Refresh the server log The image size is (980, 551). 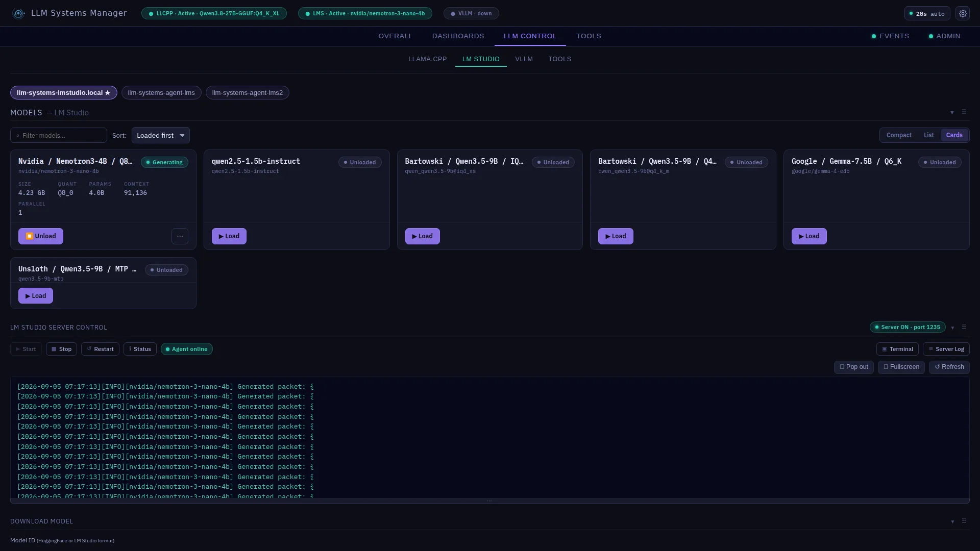(x=949, y=367)
